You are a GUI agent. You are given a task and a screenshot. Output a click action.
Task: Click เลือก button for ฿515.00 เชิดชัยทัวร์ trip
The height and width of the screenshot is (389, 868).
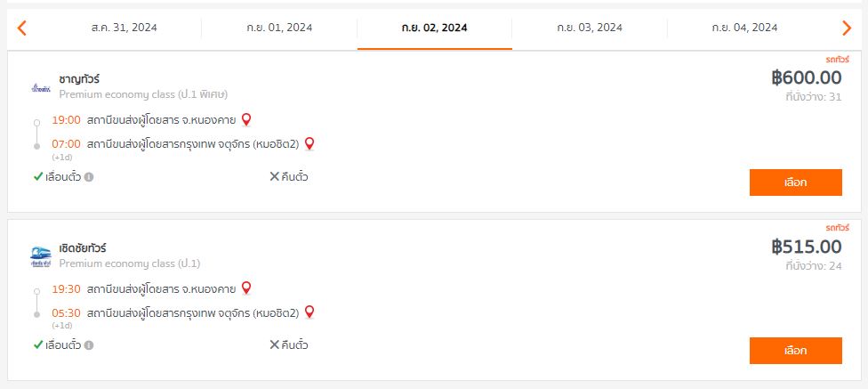click(795, 350)
